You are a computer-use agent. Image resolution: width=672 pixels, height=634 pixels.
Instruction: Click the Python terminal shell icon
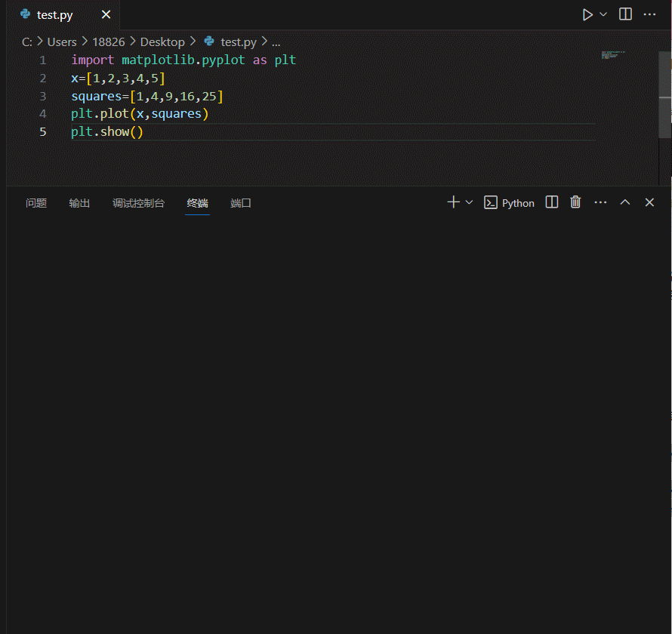coord(490,202)
